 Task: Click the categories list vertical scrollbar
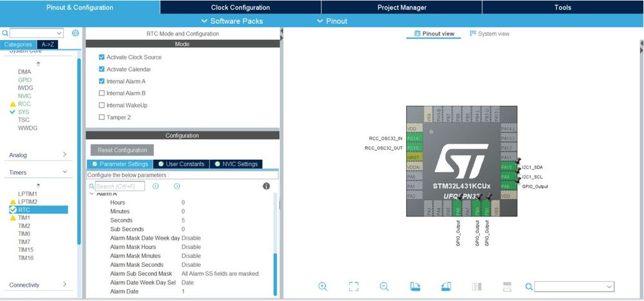(x=79, y=151)
